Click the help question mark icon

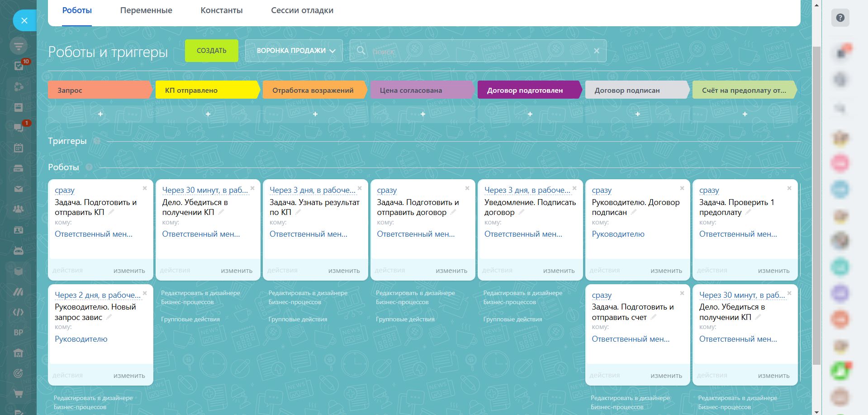[840, 18]
